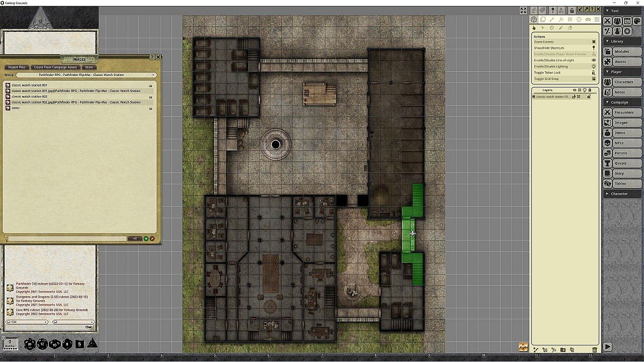Collapse the Library sidebar section
The width and height of the screenshot is (644, 362).
622,41
